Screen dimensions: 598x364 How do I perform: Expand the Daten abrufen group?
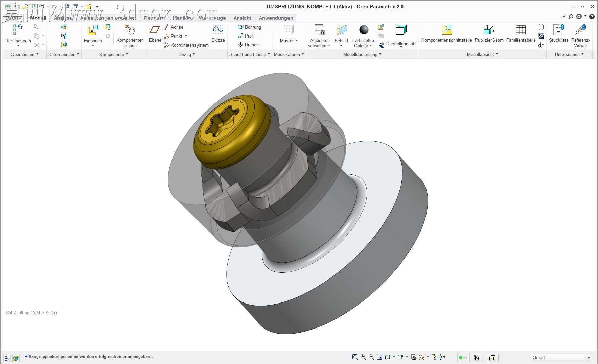tap(64, 54)
